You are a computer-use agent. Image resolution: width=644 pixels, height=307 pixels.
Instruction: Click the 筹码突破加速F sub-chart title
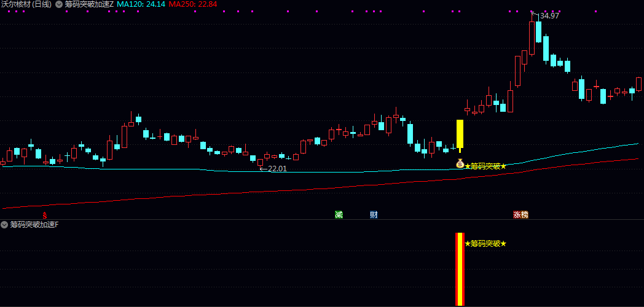click(x=34, y=225)
